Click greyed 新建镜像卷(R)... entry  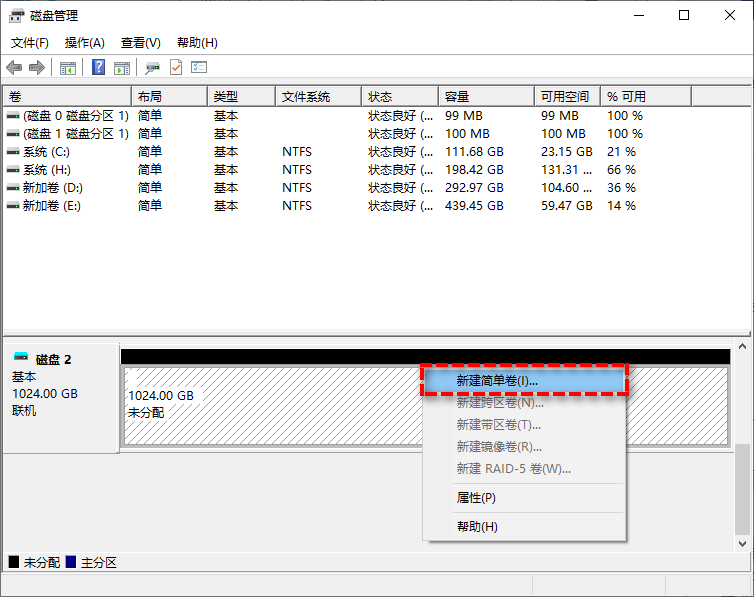tap(524, 447)
